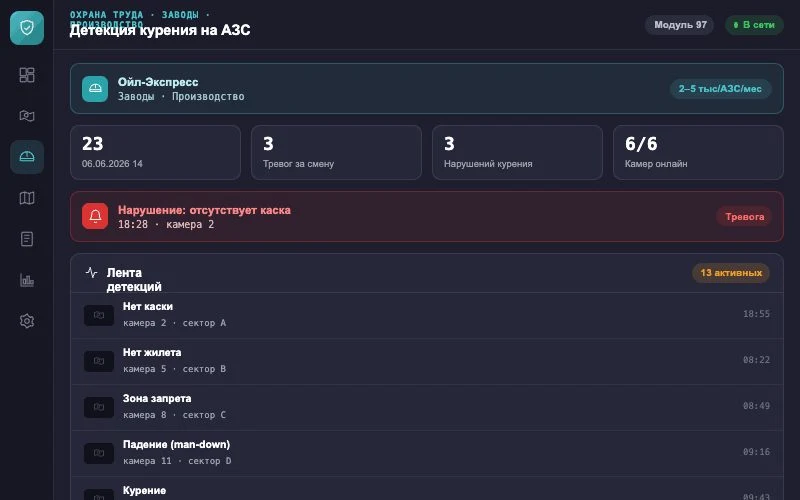Open the settings gear sidebar icon
The width and height of the screenshot is (800, 500).
click(x=27, y=321)
